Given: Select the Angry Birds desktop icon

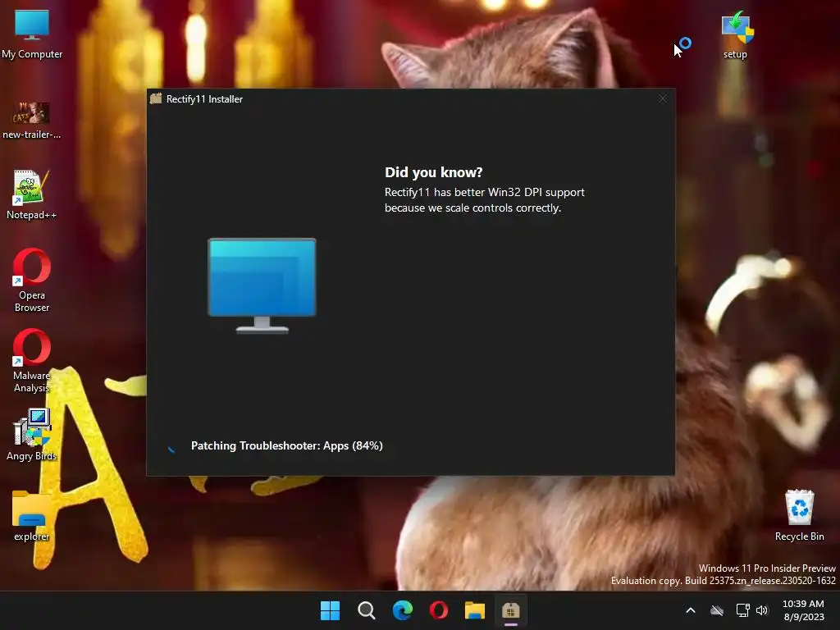Looking at the screenshot, I should point(32,435).
